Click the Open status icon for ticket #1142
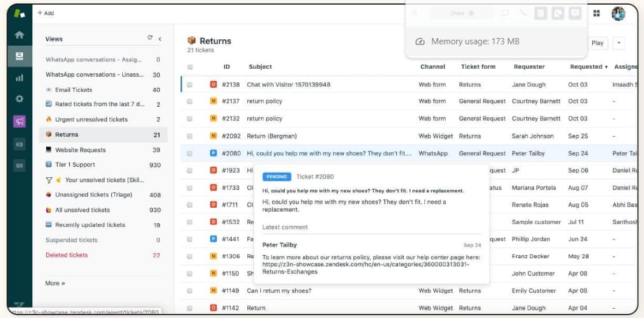This screenshot has width=644, height=318. [213, 307]
